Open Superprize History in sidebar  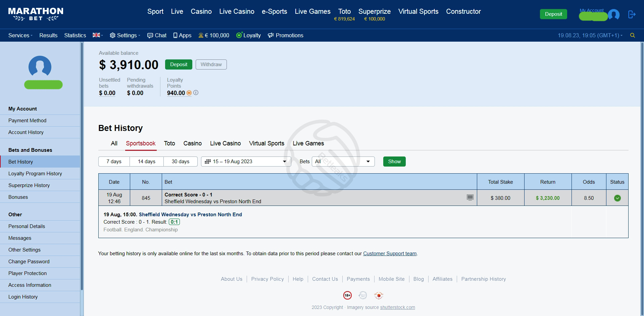click(x=40, y=185)
